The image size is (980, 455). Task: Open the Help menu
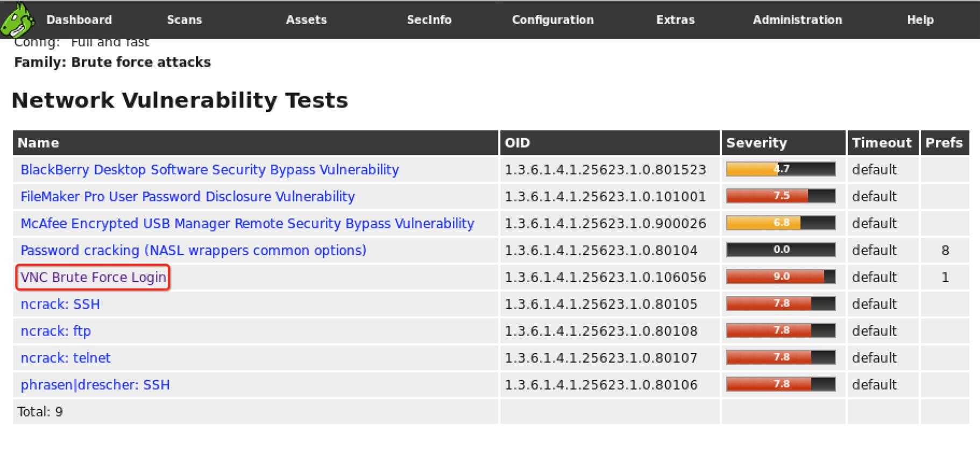920,20
